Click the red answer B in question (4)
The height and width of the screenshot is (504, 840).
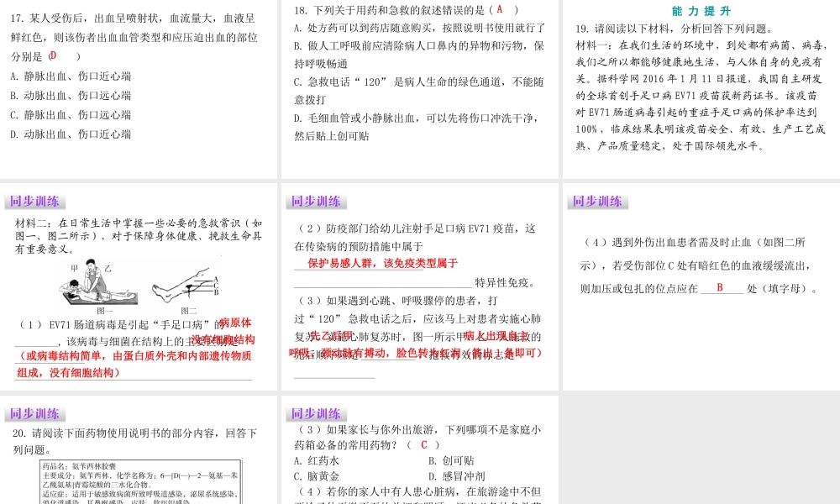pos(720,287)
